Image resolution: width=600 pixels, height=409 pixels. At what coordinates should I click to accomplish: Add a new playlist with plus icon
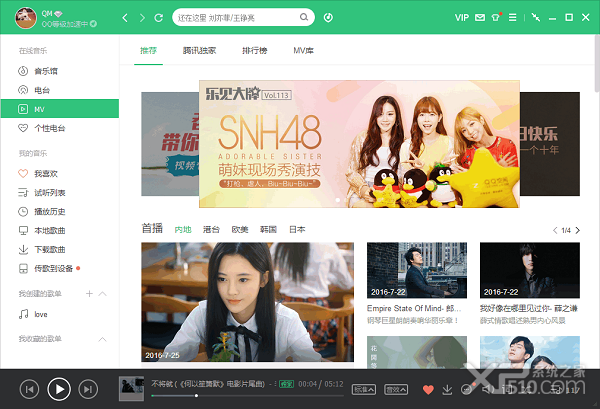(x=89, y=293)
